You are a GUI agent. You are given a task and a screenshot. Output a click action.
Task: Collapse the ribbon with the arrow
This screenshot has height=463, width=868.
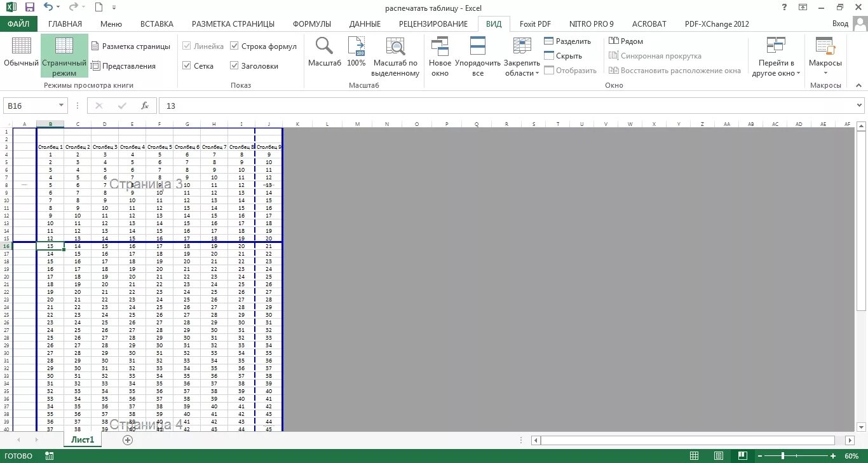coord(860,85)
